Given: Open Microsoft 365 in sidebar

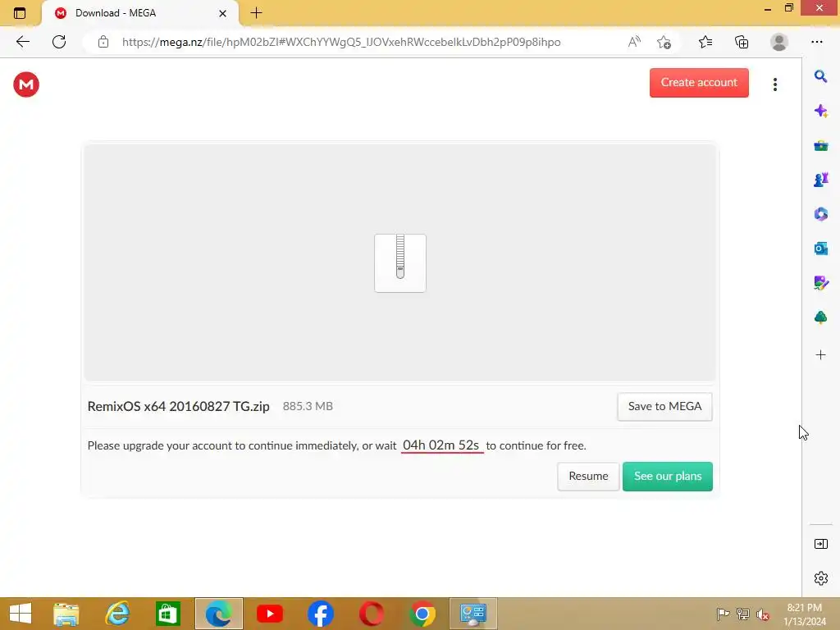Looking at the screenshot, I should click(x=820, y=214).
